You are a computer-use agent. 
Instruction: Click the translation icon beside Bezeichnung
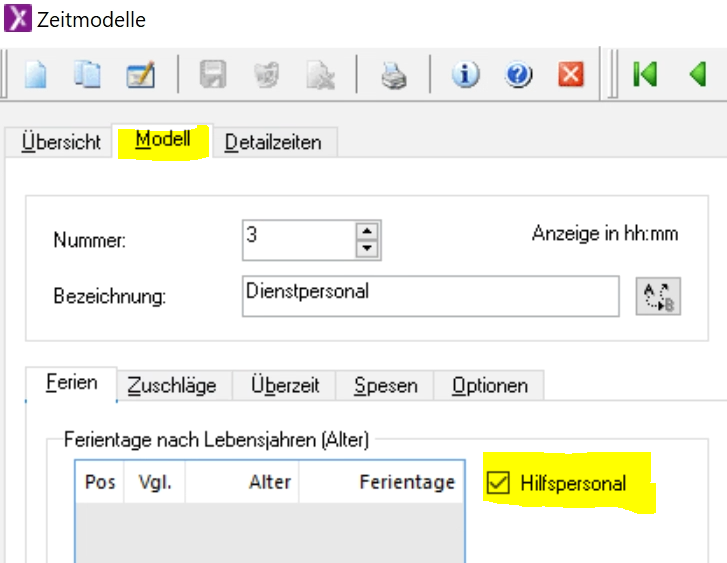pos(658,297)
